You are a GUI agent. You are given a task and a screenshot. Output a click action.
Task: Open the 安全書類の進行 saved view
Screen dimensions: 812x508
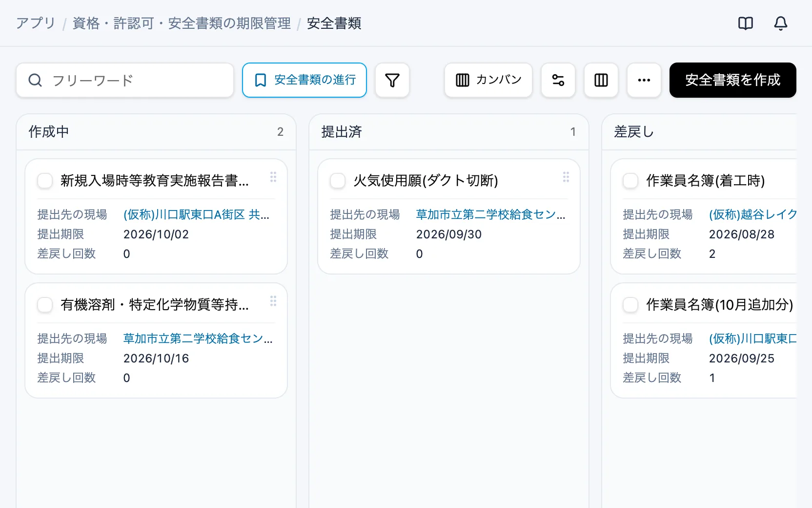pyautogui.click(x=304, y=80)
